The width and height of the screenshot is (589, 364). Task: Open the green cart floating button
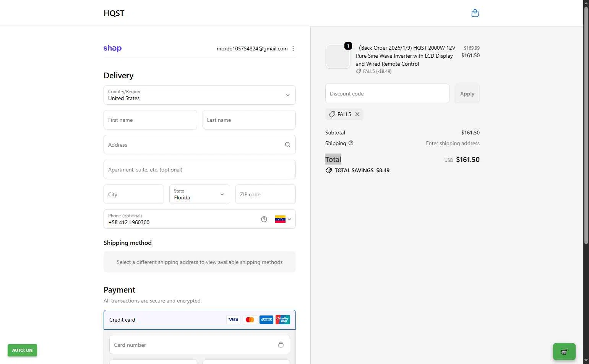coord(564,351)
